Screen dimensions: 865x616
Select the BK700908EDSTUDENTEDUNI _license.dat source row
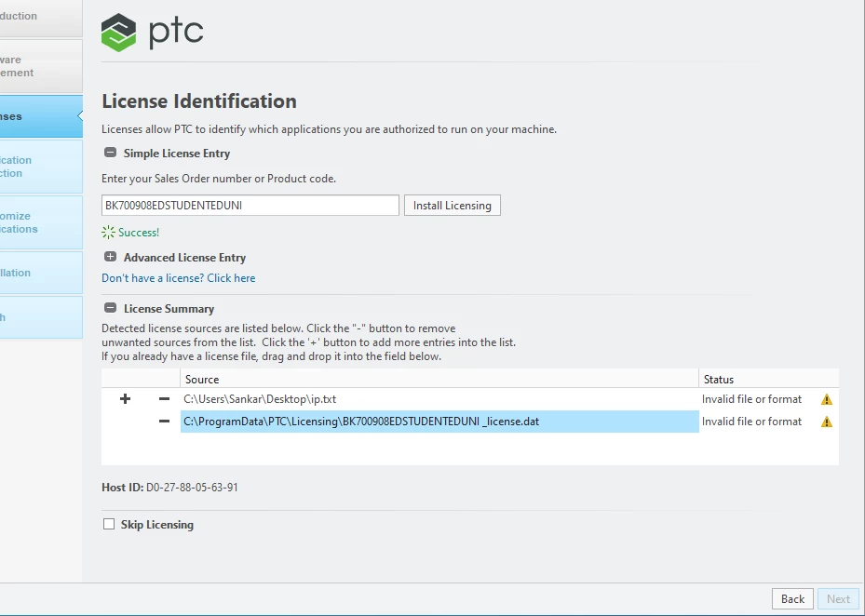click(x=439, y=422)
